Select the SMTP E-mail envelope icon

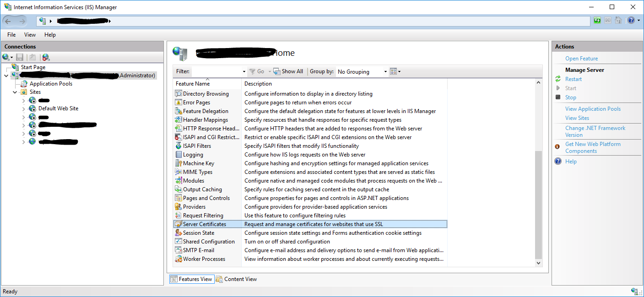click(179, 250)
